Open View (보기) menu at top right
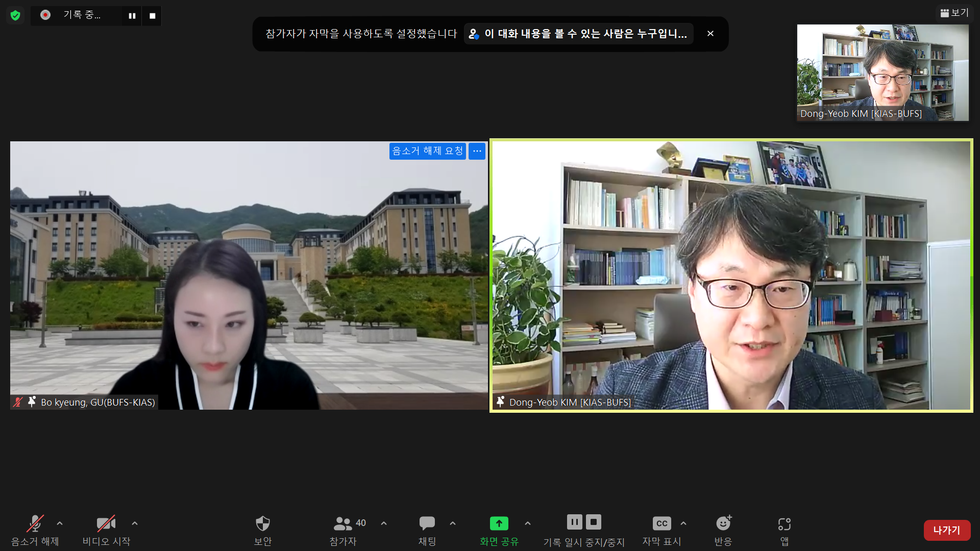 pyautogui.click(x=954, y=13)
